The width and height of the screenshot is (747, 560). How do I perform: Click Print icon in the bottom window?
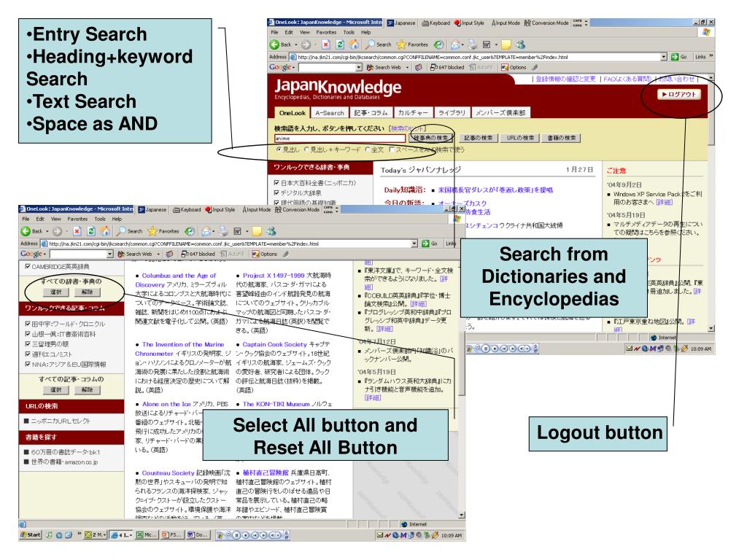[x=223, y=231]
